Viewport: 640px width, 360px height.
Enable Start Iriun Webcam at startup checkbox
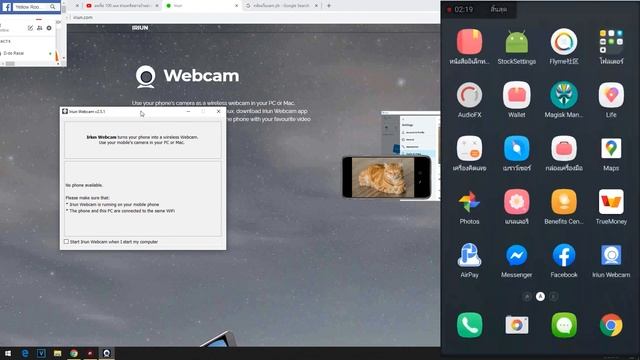67,242
